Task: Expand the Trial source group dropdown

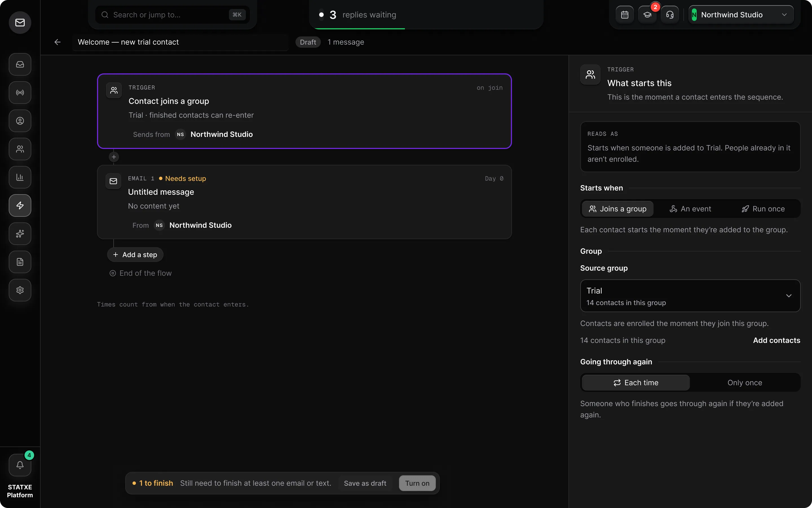Action: pyautogui.click(x=690, y=296)
